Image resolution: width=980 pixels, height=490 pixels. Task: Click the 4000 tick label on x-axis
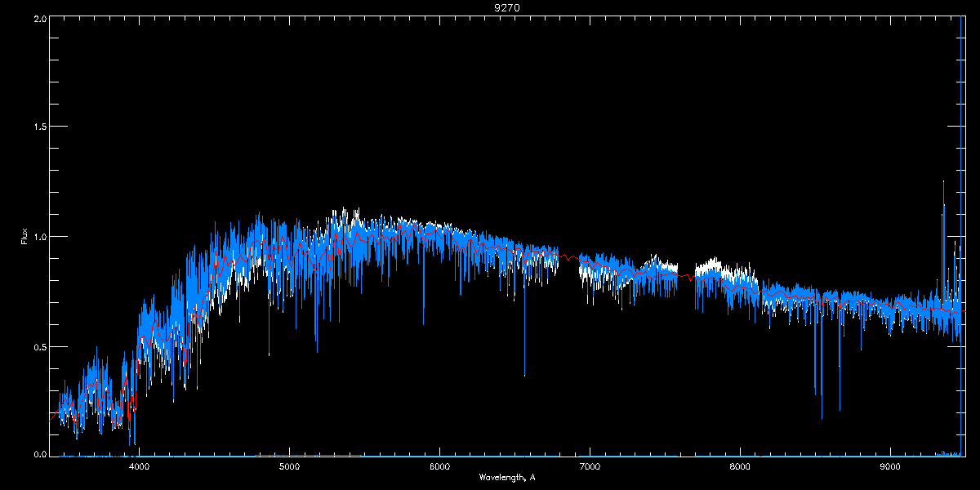click(x=139, y=467)
